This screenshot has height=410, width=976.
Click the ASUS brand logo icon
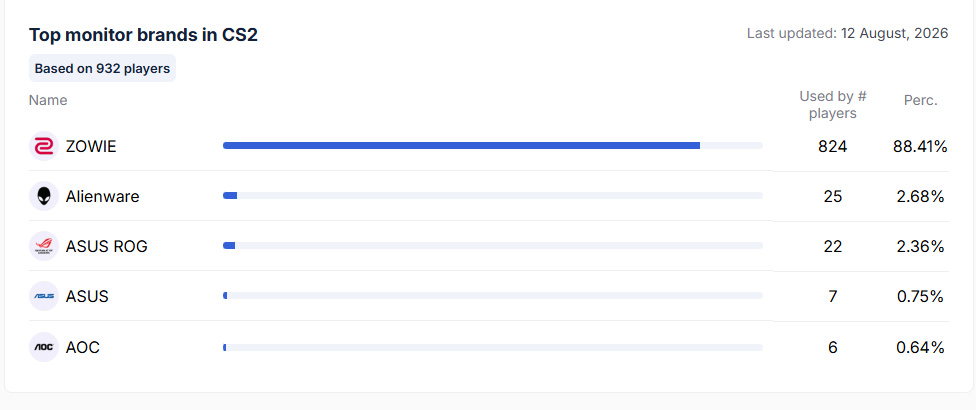tap(44, 296)
